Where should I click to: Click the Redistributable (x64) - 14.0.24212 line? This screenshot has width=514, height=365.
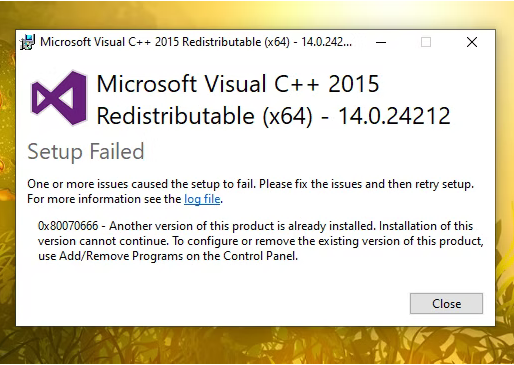(x=274, y=116)
